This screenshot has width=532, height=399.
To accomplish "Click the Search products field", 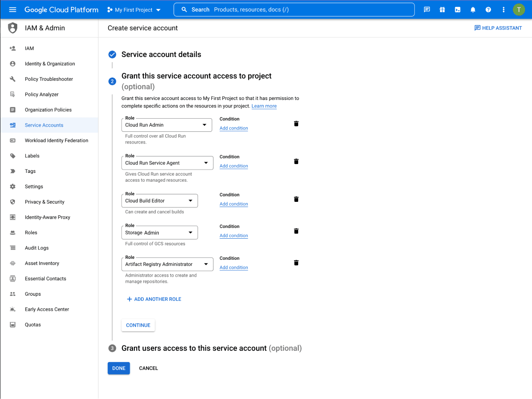I will (294, 9).
